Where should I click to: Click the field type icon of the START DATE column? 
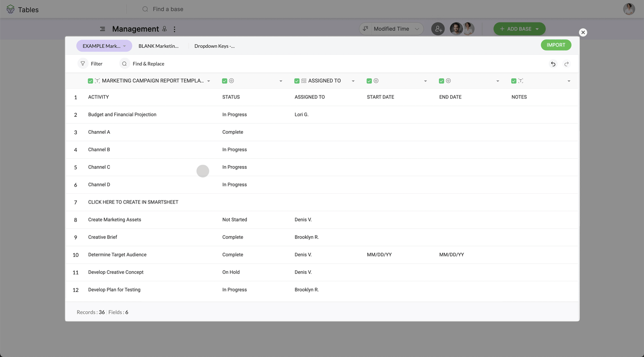(x=376, y=81)
